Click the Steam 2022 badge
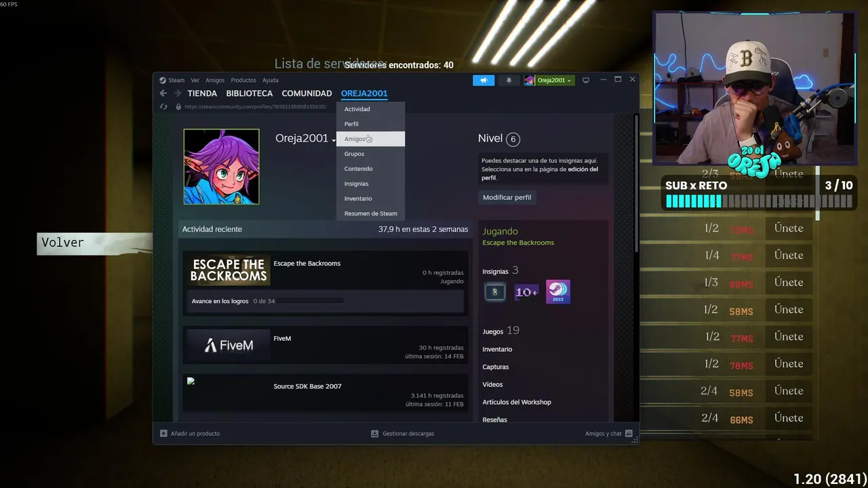Image resolution: width=868 pixels, height=488 pixels. coord(558,292)
